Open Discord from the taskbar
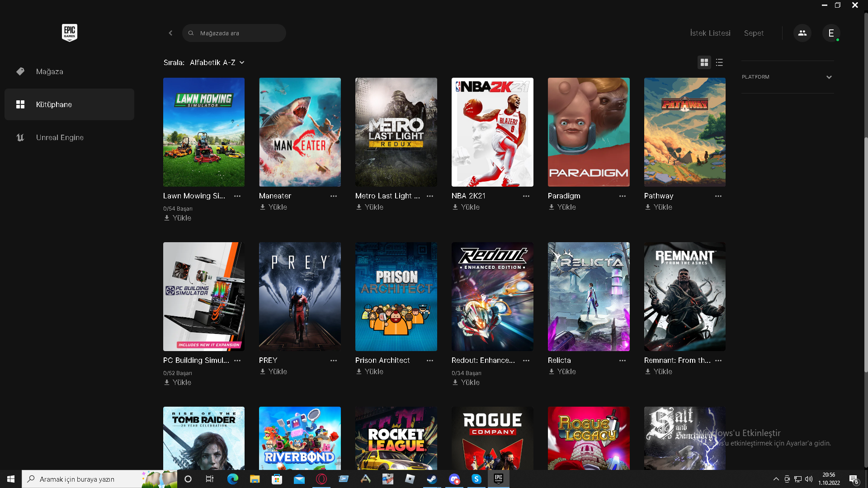Viewport: 868px width, 488px height. (454, 479)
